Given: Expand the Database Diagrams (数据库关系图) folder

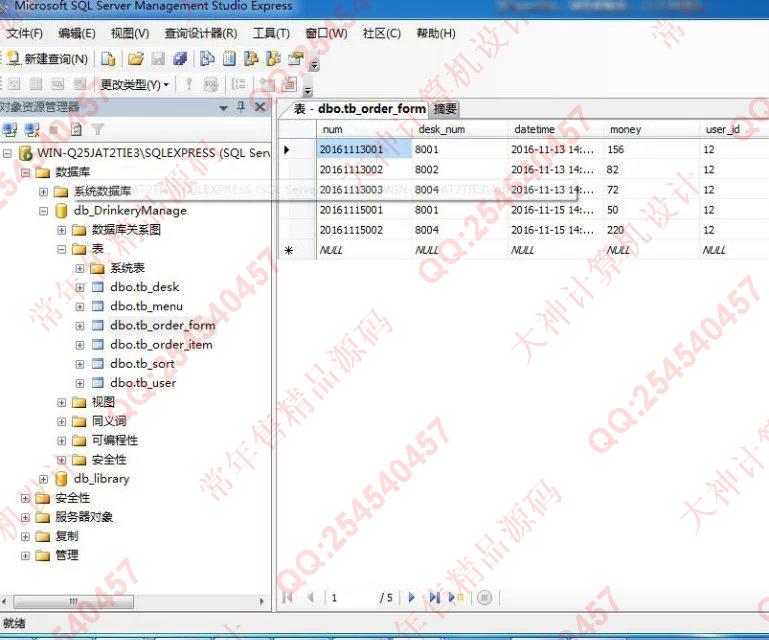Looking at the screenshot, I should pos(61,230).
